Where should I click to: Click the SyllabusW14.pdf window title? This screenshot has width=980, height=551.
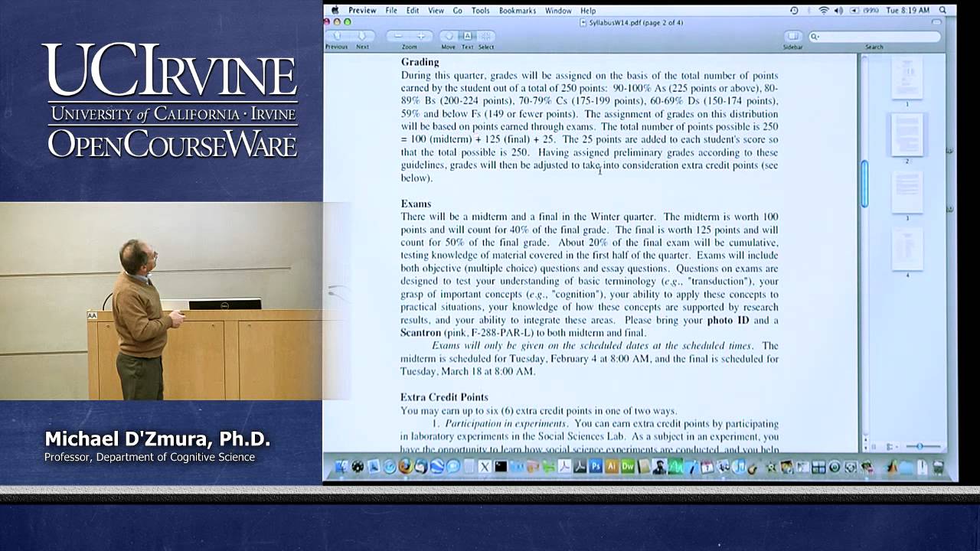(632, 22)
